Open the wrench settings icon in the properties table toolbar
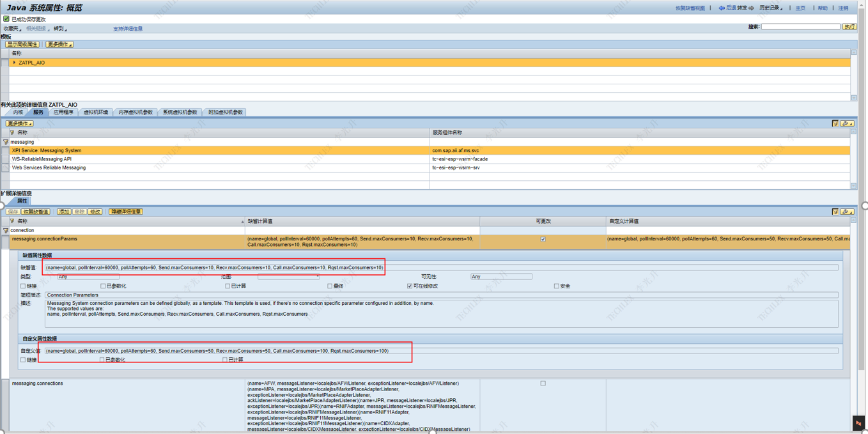This screenshot has width=868, height=434. coord(847,212)
